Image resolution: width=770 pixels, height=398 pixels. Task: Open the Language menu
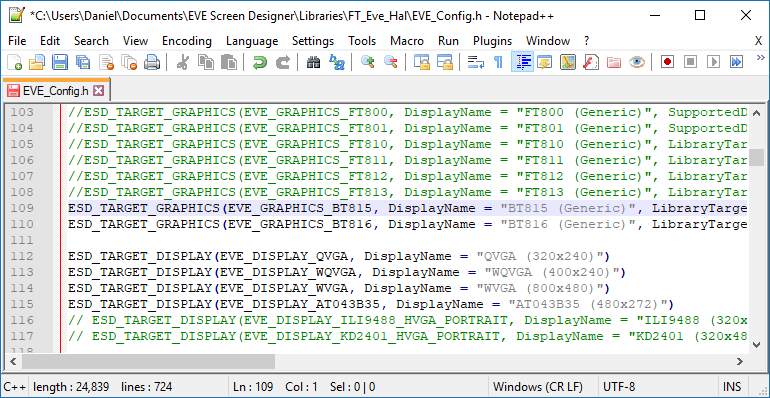(x=252, y=41)
